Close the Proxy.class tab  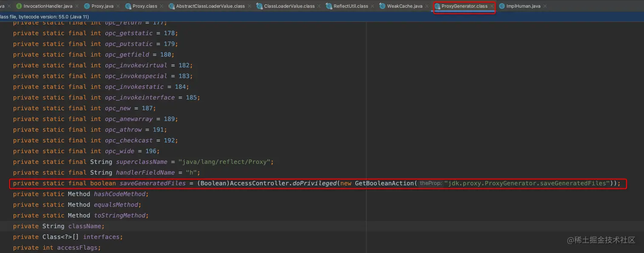click(162, 6)
